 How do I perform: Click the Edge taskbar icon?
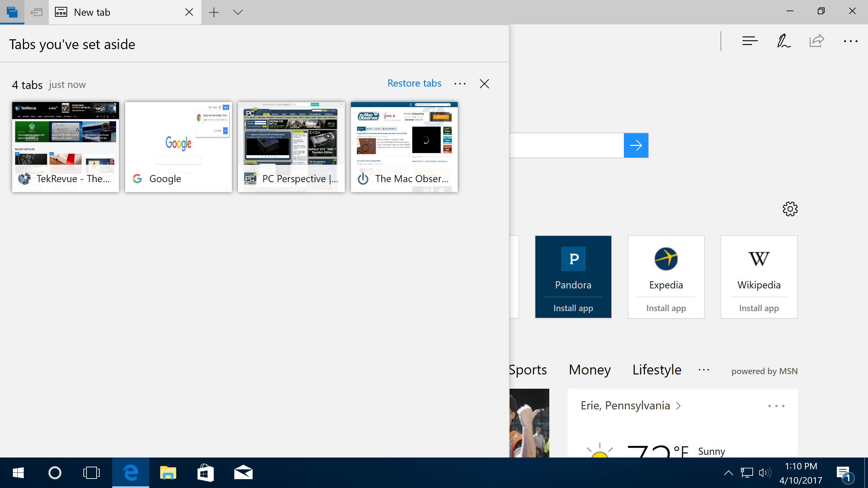click(x=131, y=473)
